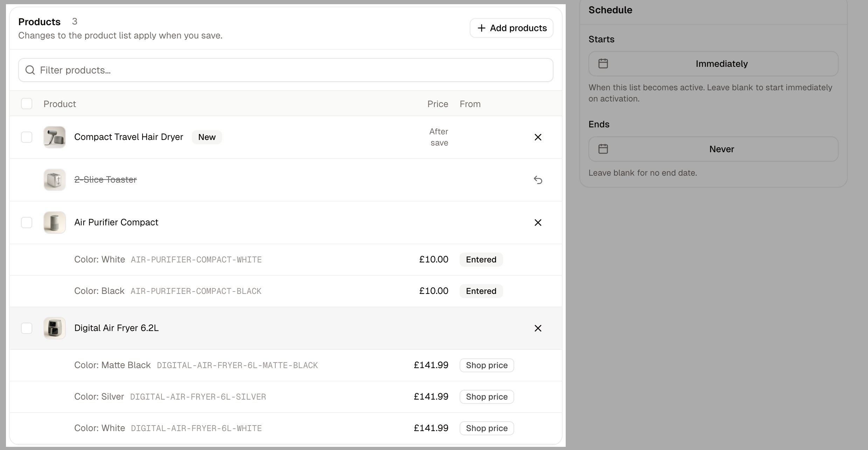Remove Compact Travel Hair Dryer with X icon
The width and height of the screenshot is (868, 450).
538,137
